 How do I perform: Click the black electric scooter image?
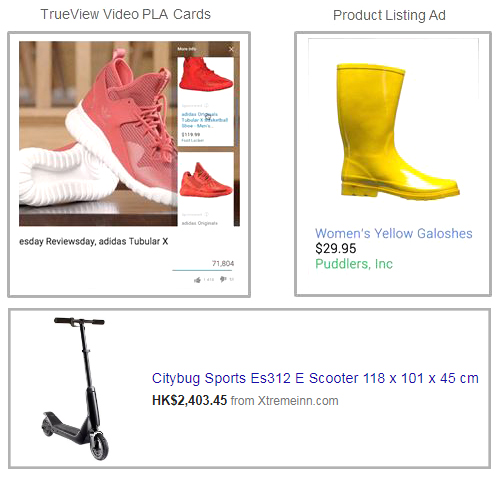(x=75, y=388)
